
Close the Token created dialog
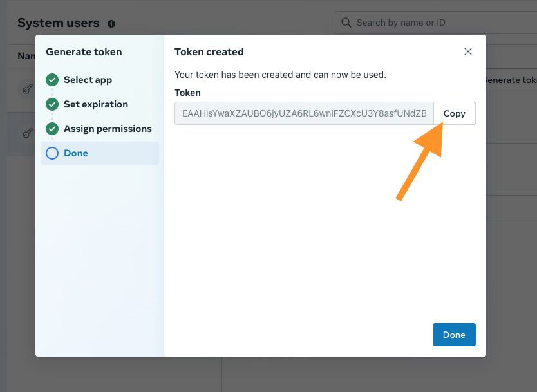[x=468, y=51]
